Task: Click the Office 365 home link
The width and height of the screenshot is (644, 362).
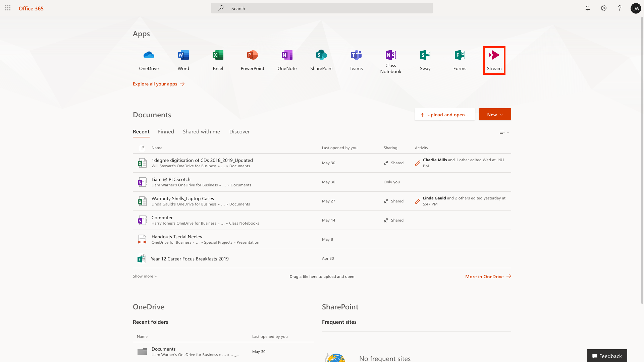Action: click(x=31, y=8)
